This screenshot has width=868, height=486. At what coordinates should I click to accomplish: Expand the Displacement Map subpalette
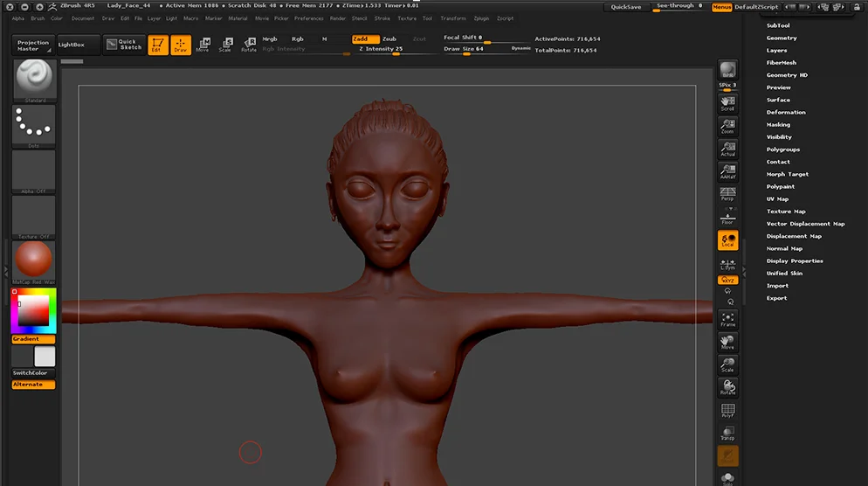[794, 236]
